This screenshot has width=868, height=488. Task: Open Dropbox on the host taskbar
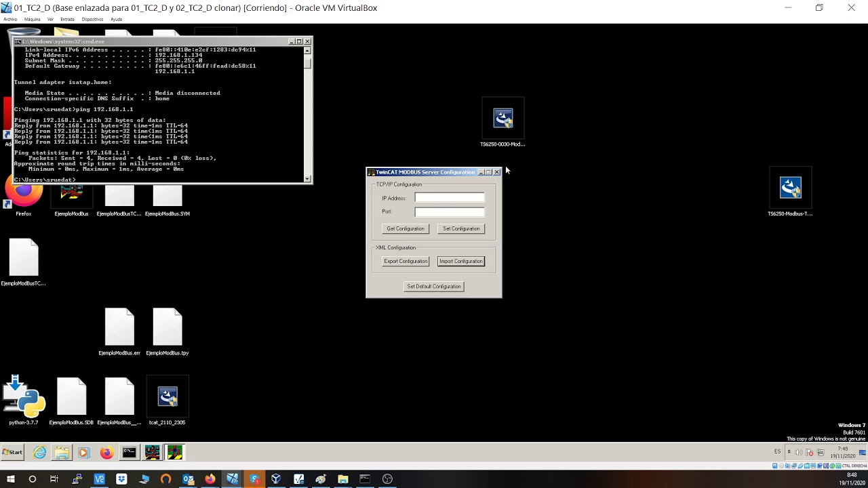pos(121,479)
